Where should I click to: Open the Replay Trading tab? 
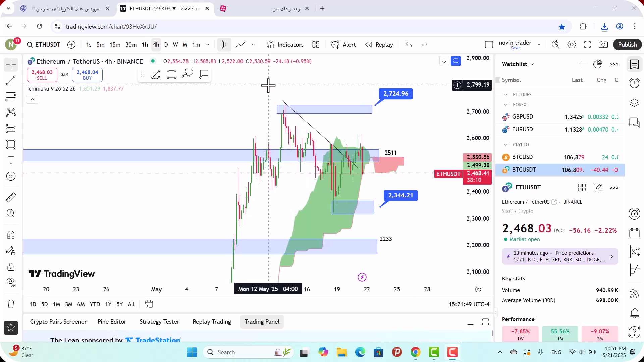pos(212,322)
